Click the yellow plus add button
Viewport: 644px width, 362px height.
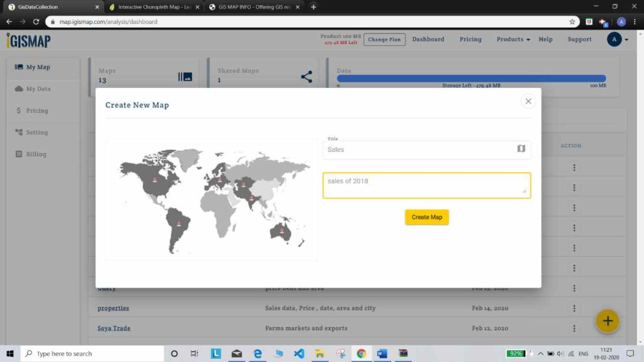point(608,321)
